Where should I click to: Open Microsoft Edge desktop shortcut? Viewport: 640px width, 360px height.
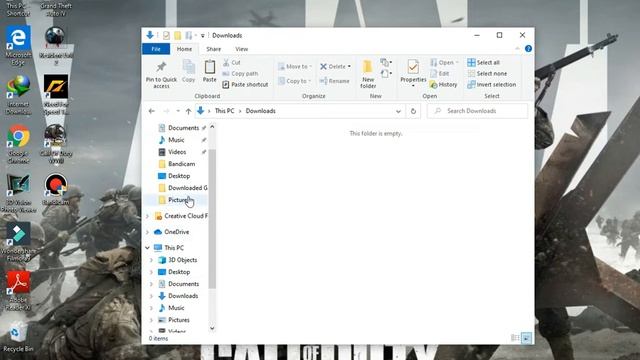(18, 46)
